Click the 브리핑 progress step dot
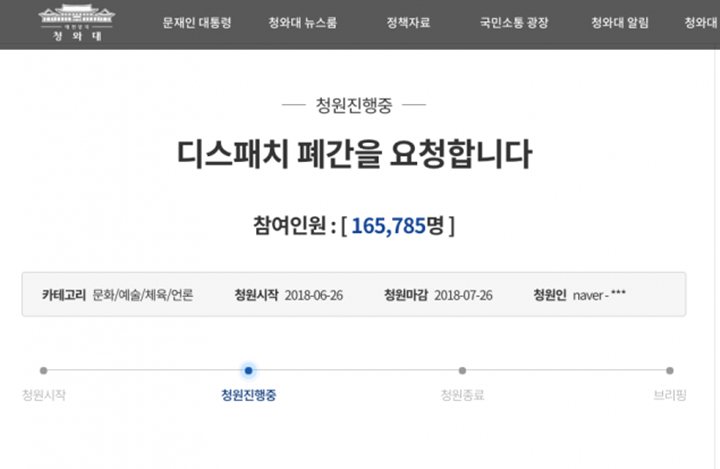This screenshot has width=720, height=469. click(670, 370)
